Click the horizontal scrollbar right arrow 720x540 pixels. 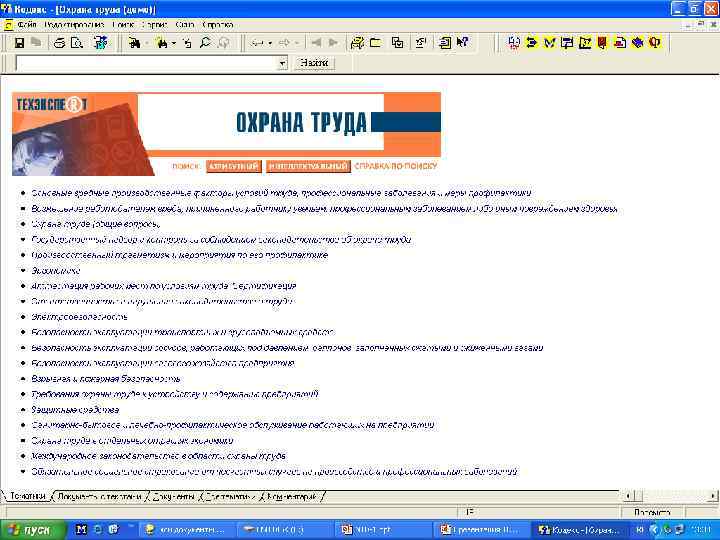[713, 496]
